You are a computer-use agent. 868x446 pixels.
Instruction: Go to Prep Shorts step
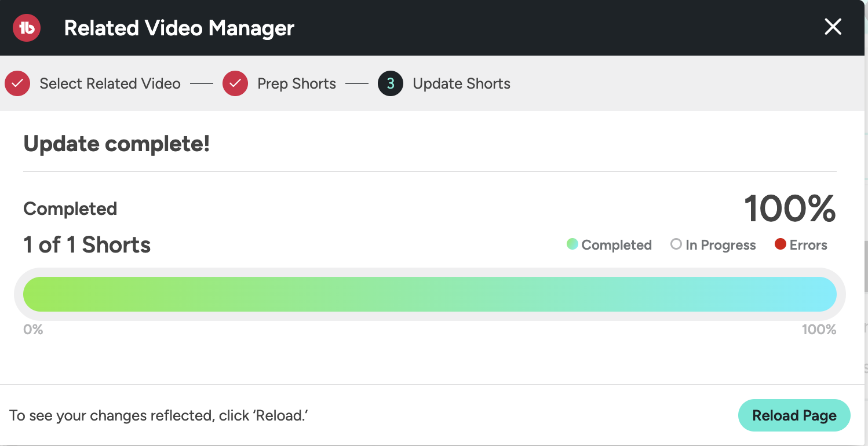point(297,84)
